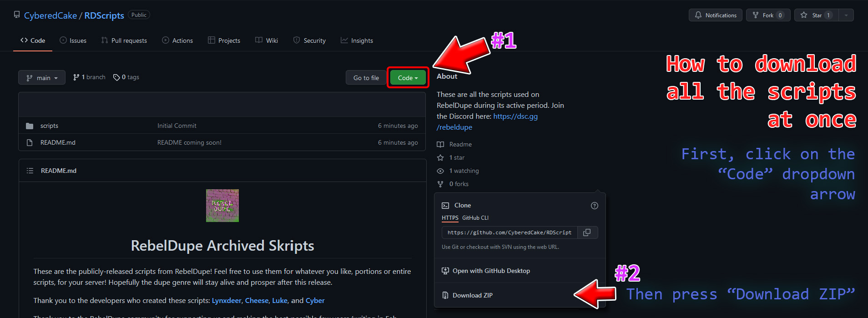The width and height of the screenshot is (868, 318).
Task: Click the bell icon in Notifications
Action: (698, 15)
